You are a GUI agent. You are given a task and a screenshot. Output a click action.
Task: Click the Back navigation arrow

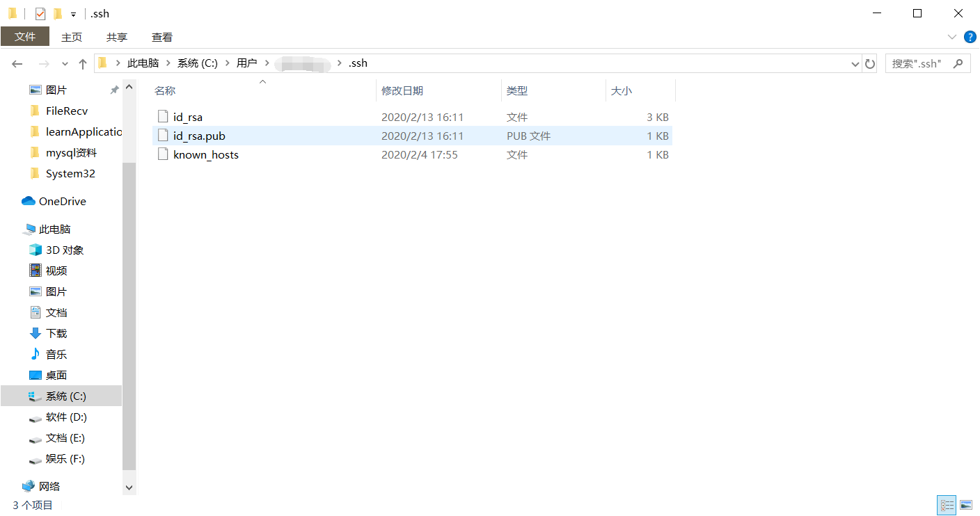[17, 63]
